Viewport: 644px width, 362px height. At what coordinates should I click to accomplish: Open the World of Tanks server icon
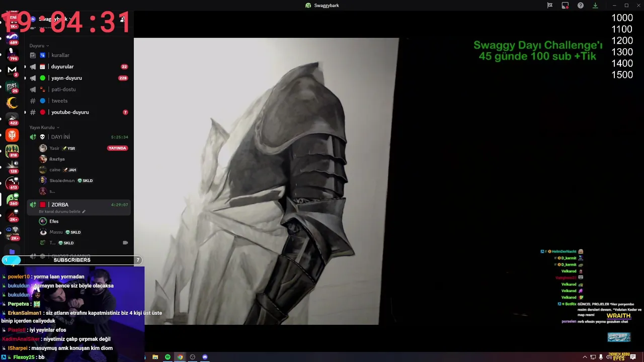point(13,135)
